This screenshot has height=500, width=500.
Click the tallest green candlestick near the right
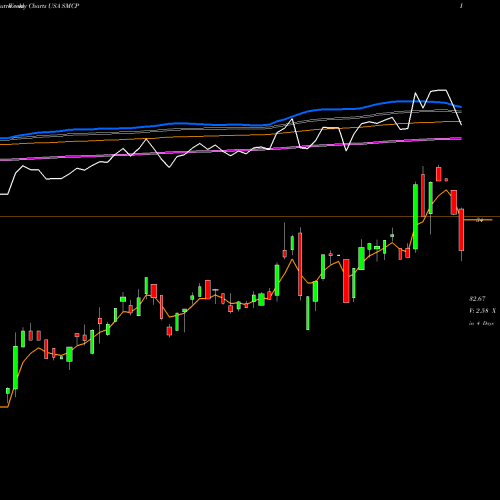coord(415,217)
